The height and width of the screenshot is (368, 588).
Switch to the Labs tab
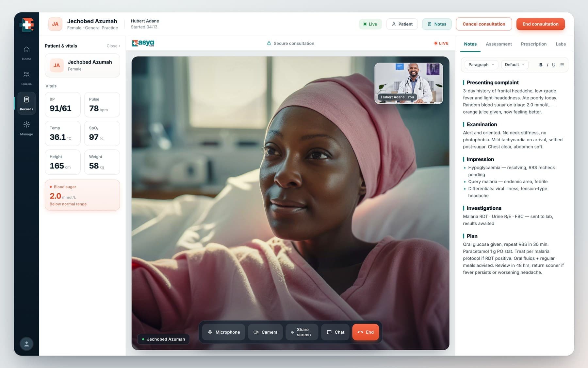pos(561,44)
